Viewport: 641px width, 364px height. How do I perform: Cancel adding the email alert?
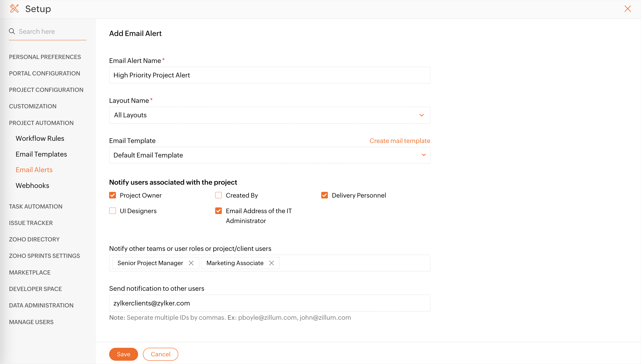(161, 354)
